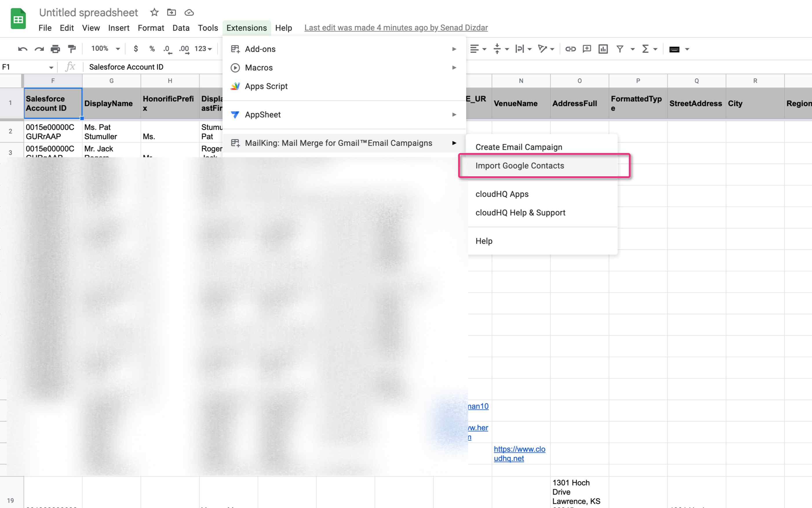Close the Extensions menu

click(x=247, y=28)
